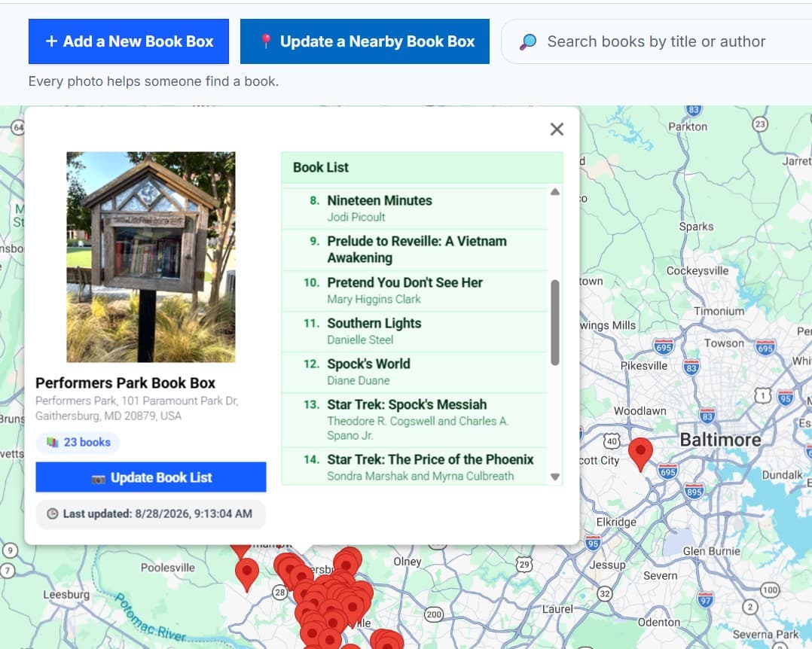Screen dimensions: 812x649
Task: Select Southern Lights in the book list
Action: pyautogui.click(x=414, y=332)
